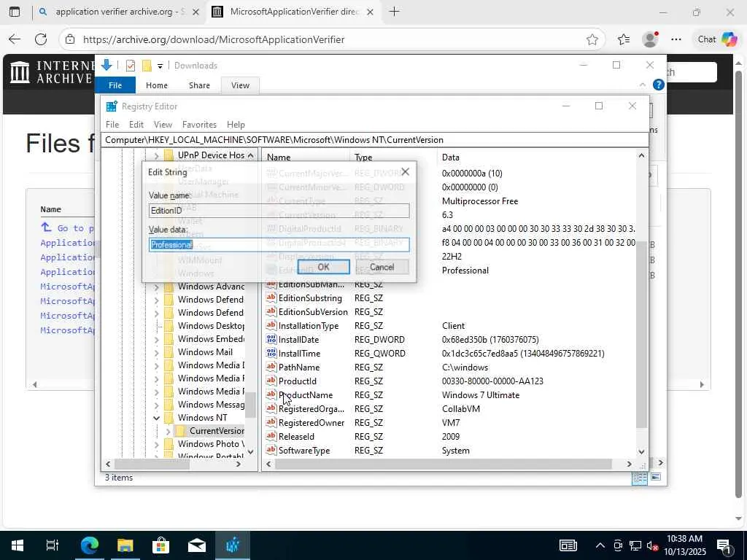Open Registry Editor Help menu
This screenshot has width=747, height=560.
point(236,124)
